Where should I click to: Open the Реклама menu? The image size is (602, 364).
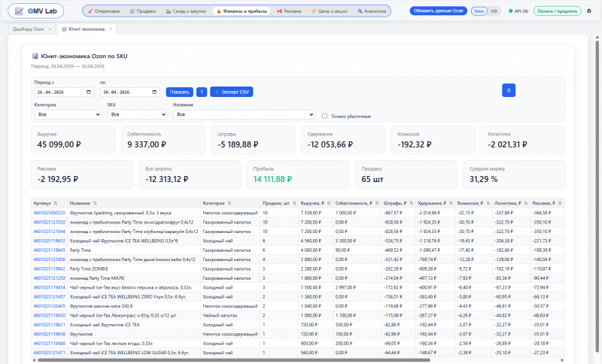289,11
